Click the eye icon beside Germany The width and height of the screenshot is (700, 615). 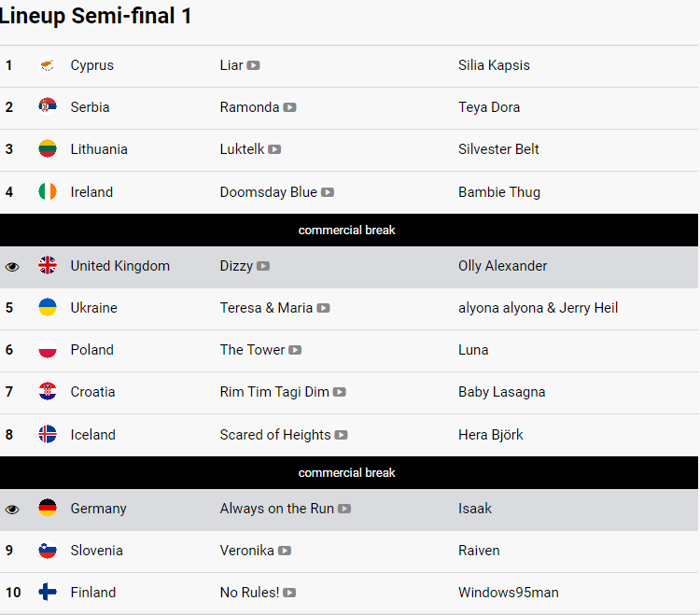click(12, 509)
